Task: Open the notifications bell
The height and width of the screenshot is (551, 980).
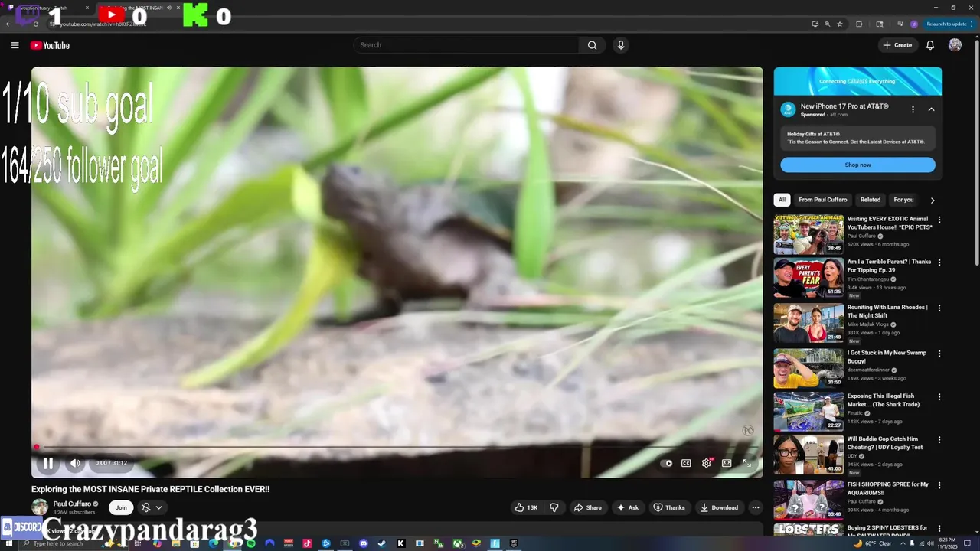Action: coord(930,45)
